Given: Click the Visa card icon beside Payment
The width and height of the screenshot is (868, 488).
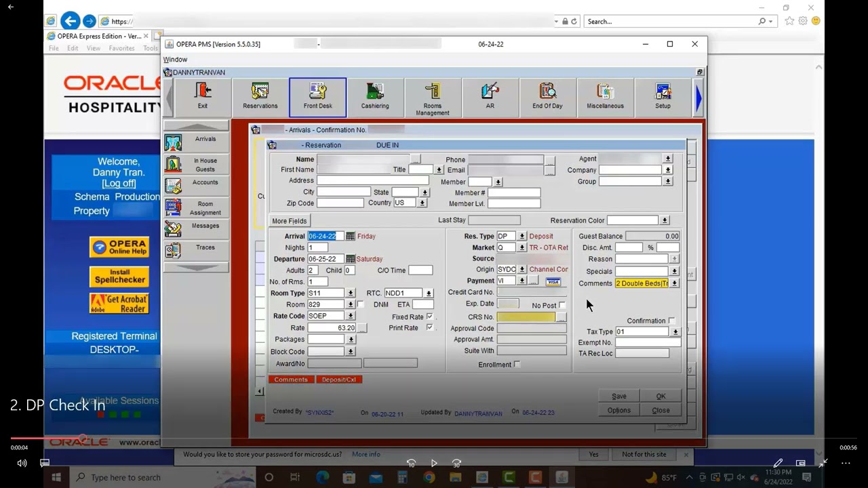Looking at the screenshot, I should (553, 281).
